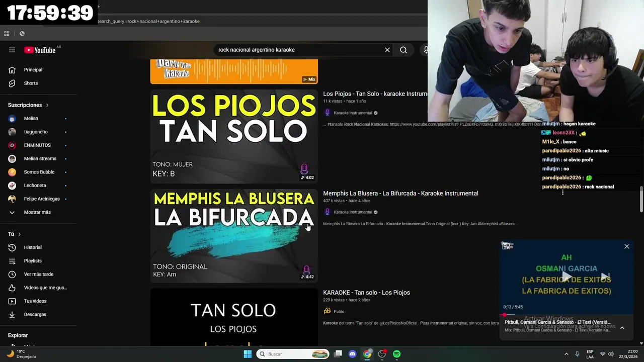Open Windows Start menu
Screen dimensions: 644x362
click(248, 354)
